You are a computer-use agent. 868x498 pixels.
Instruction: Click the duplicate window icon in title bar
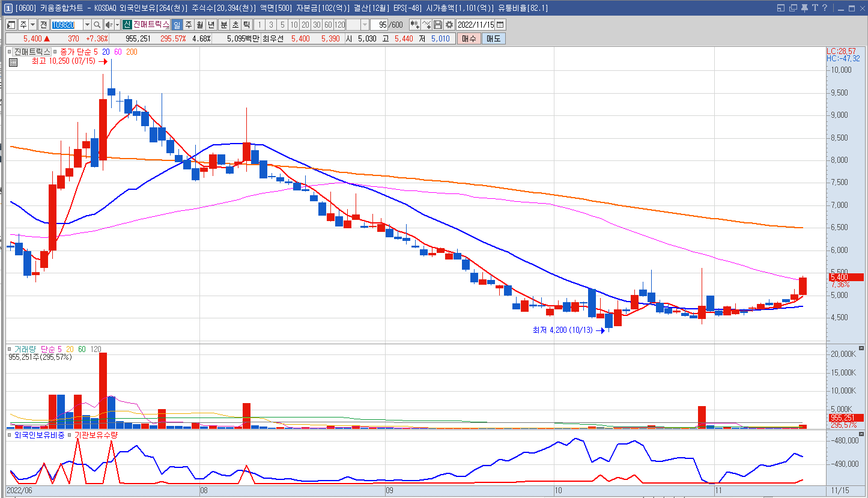point(793,8)
